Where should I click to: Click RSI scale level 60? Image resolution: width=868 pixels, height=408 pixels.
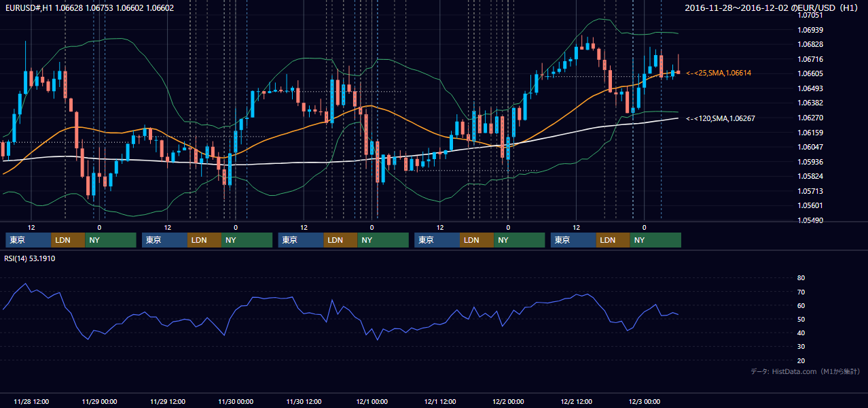[x=801, y=305]
